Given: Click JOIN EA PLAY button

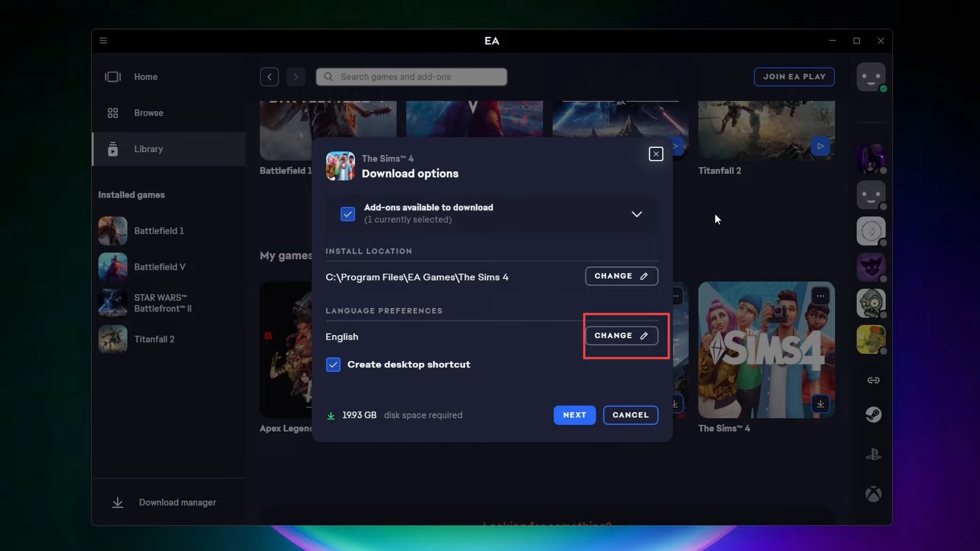Looking at the screenshot, I should [x=794, y=77].
